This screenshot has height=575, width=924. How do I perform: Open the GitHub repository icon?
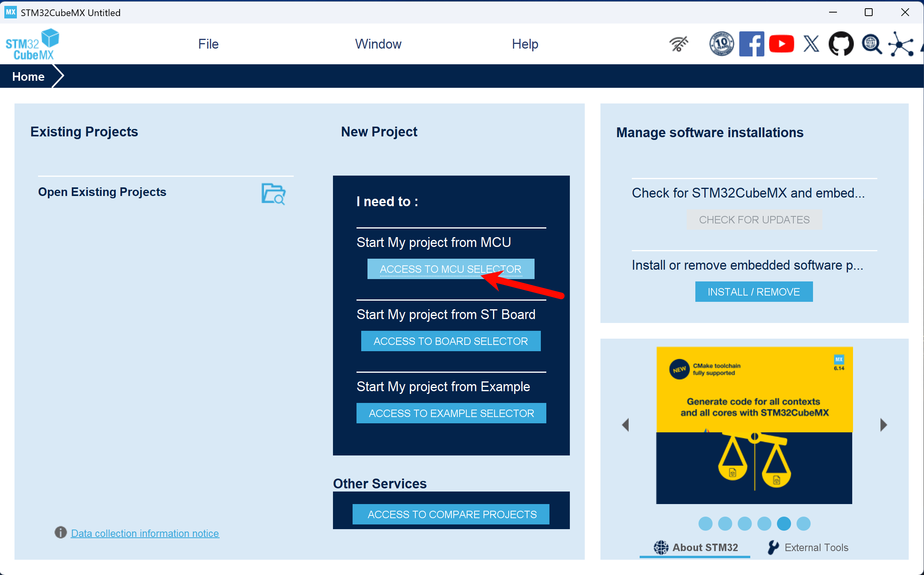click(841, 44)
